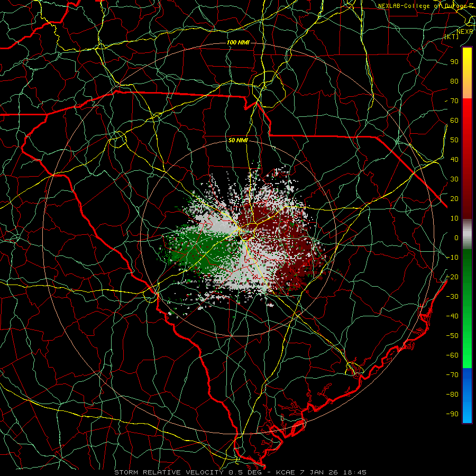Click the 50 NMI range ring label
Screen dimensions: 476x476
tap(238, 140)
